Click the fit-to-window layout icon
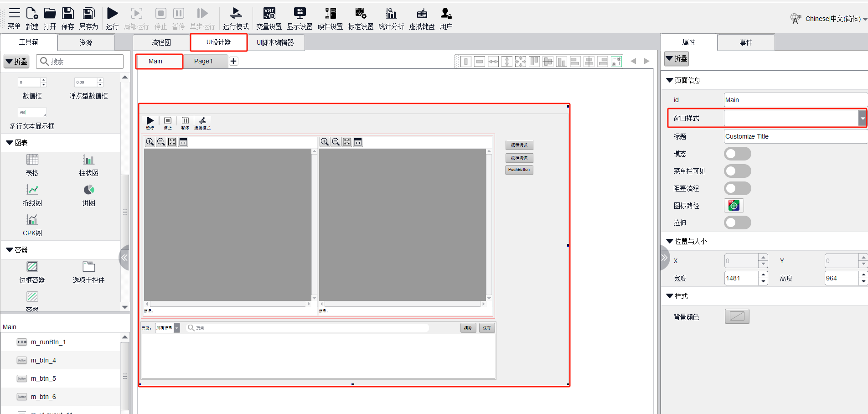Viewport: 868px width, 414px height. point(616,62)
